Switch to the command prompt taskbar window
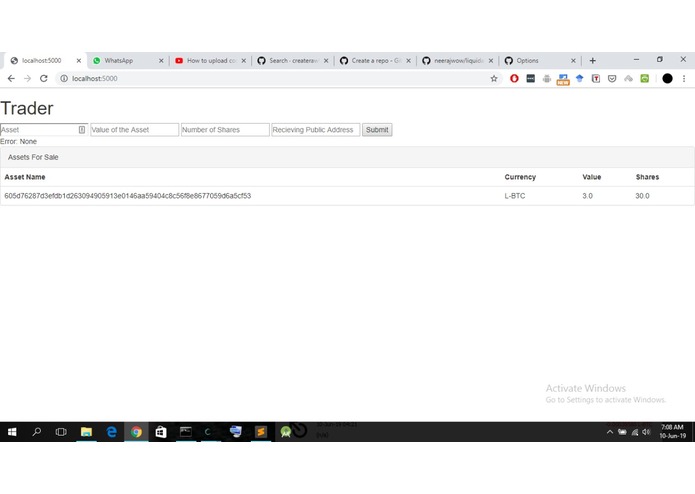695x494 pixels. pos(186,432)
